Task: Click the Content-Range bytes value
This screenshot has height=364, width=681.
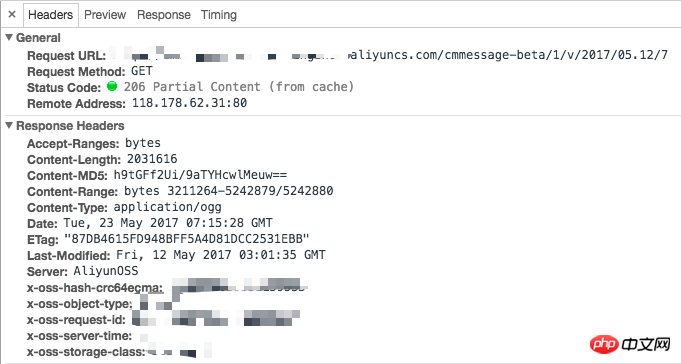Action: (x=228, y=191)
